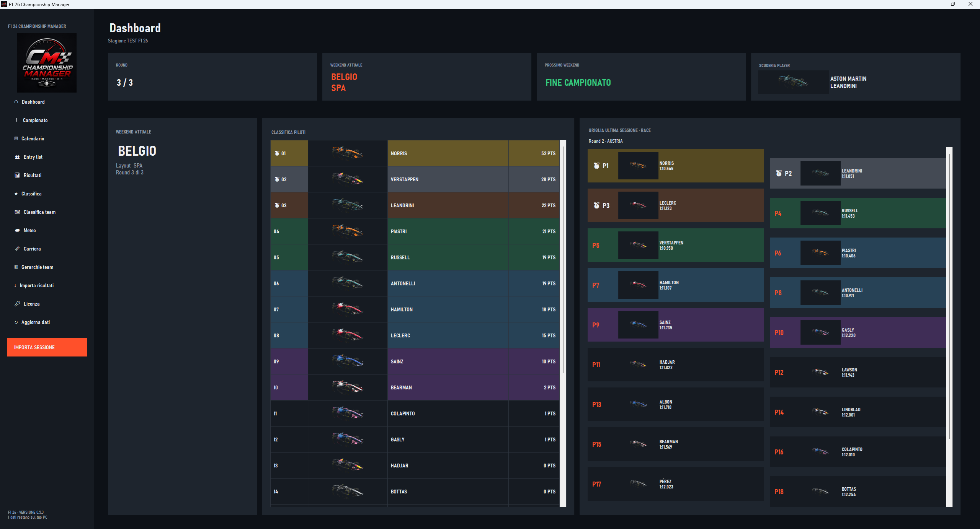The width and height of the screenshot is (980, 529).
Task: Click the medal icon next to Norris standings
Action: [x=277, y=153]
